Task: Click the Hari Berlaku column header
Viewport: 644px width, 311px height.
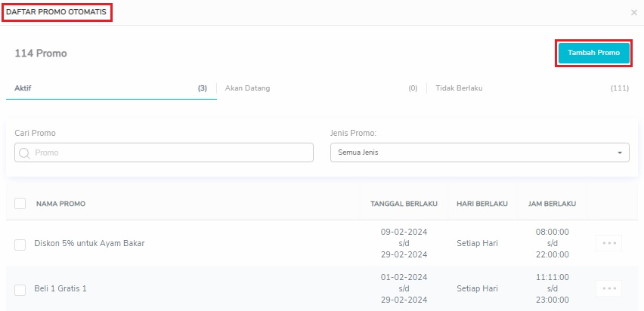Action: click(x=482, y=204)
